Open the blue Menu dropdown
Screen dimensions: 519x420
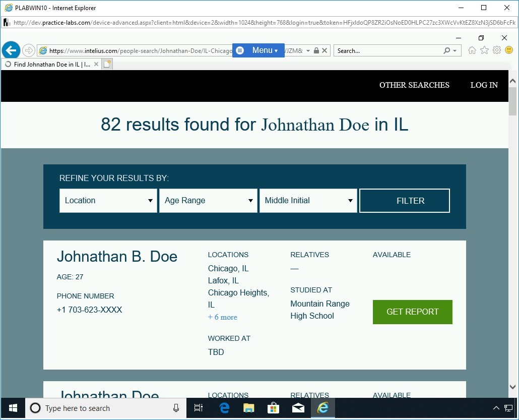(258, 50)
